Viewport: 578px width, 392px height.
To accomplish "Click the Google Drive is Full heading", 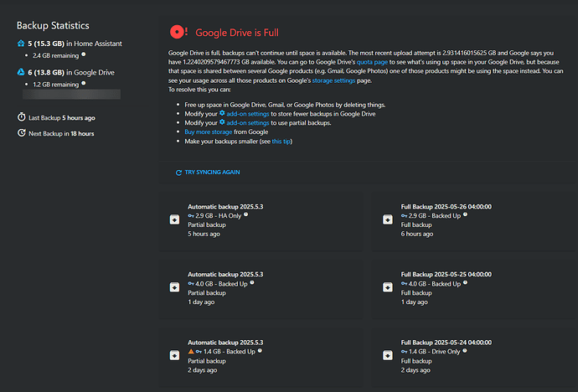I will (237, 33).
